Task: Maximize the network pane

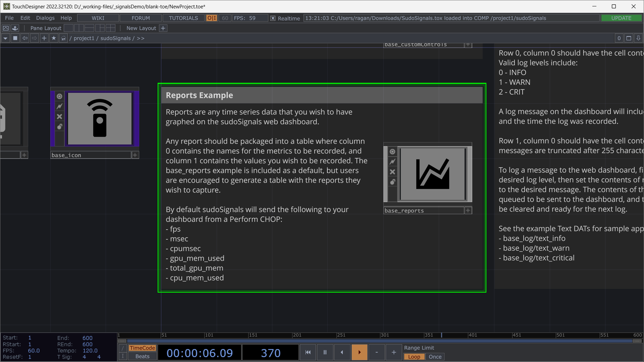Action: [629, 38]
